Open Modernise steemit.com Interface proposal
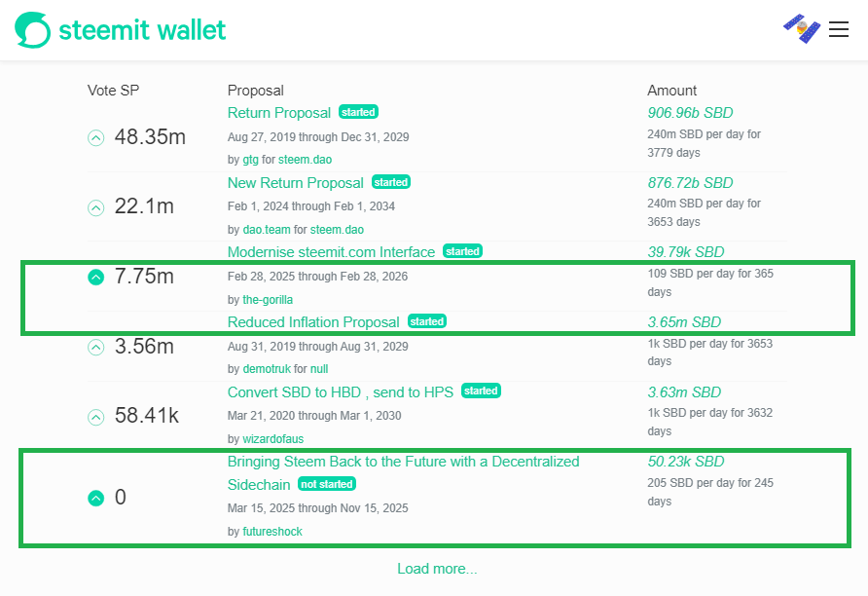The width and height of the screenshot is (868, 596). click(331, 252)
